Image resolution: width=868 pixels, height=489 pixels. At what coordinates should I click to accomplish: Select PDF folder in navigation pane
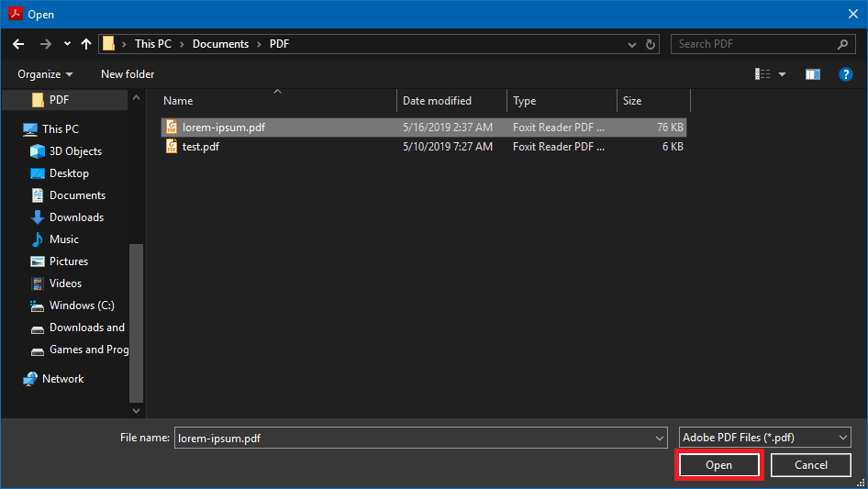[64, 100]
